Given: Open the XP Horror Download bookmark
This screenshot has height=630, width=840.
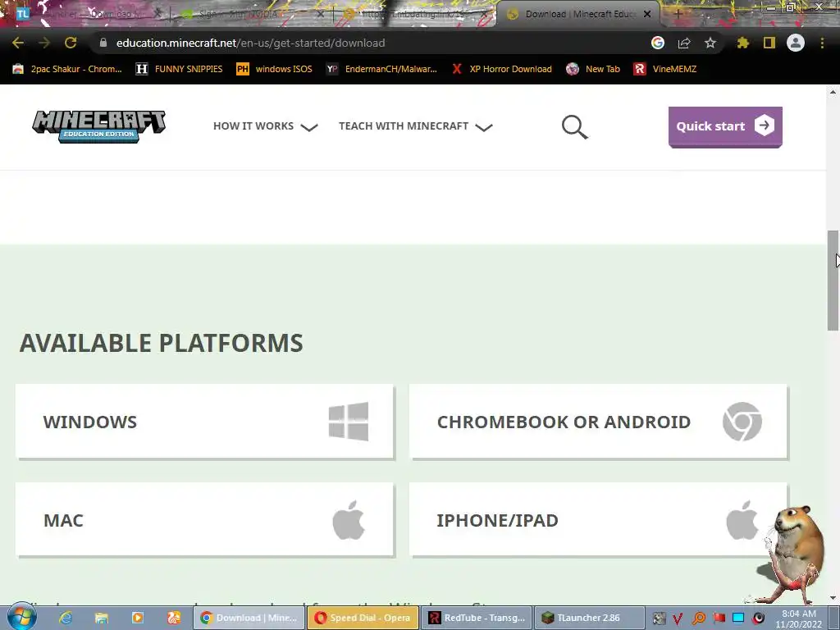Looking at the screenshot, I should [501, 69].
